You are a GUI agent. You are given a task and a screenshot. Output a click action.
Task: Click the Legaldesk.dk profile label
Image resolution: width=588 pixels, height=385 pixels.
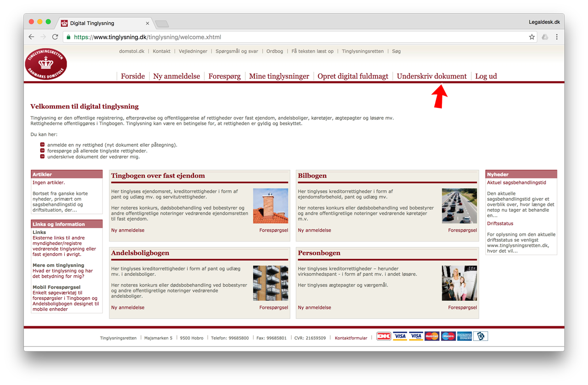click(x=544, y=22)
